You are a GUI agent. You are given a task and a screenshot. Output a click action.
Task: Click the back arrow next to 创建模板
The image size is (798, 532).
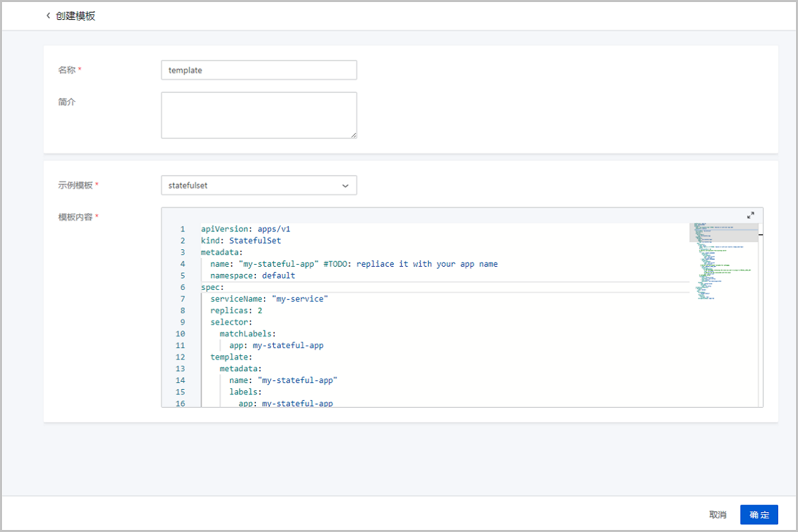tap(48, 16)
